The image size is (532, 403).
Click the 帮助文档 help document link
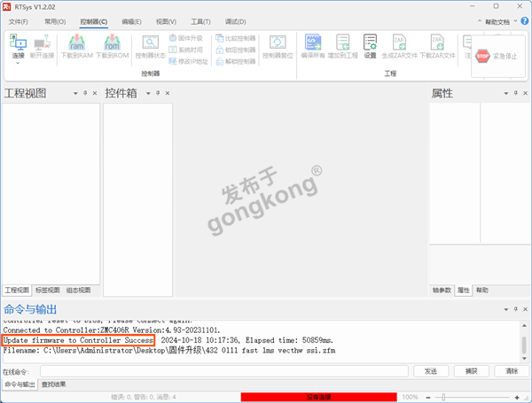coord(497,22)
